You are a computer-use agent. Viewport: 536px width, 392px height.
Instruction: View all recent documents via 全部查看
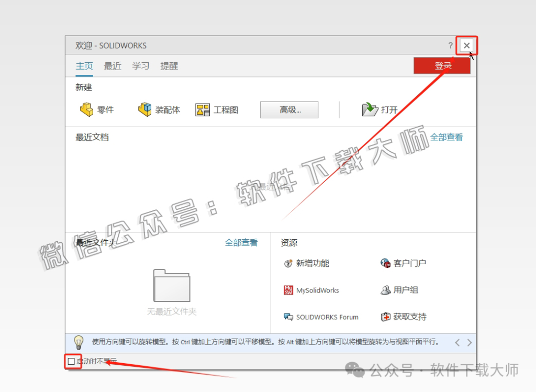tap(446, 137)
